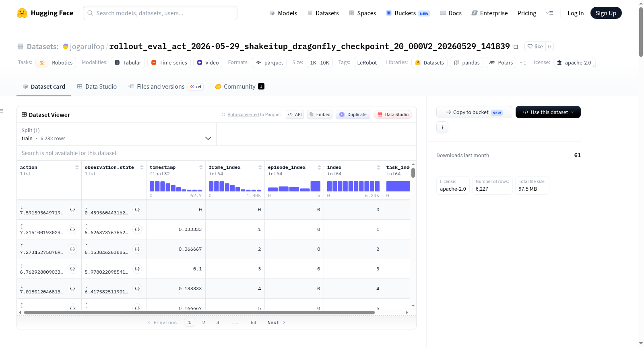Sort by the index column
The image size is (644, 347).
378,167
